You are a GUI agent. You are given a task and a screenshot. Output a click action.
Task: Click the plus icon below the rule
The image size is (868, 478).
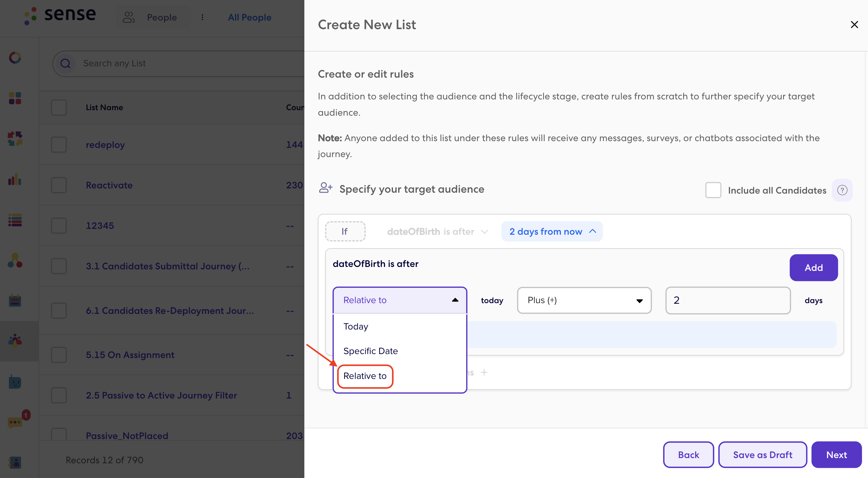[x=484, y=372]
